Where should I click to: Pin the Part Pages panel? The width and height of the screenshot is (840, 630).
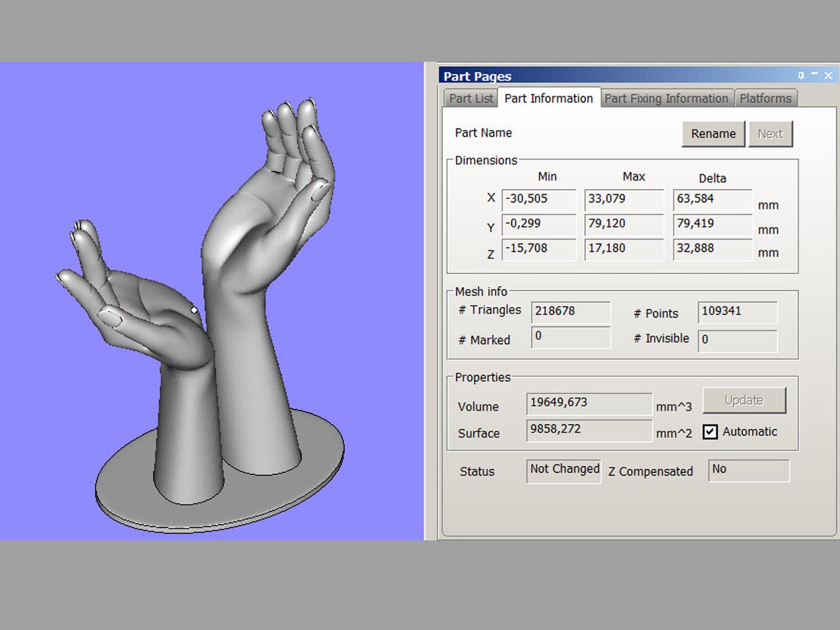801,75
